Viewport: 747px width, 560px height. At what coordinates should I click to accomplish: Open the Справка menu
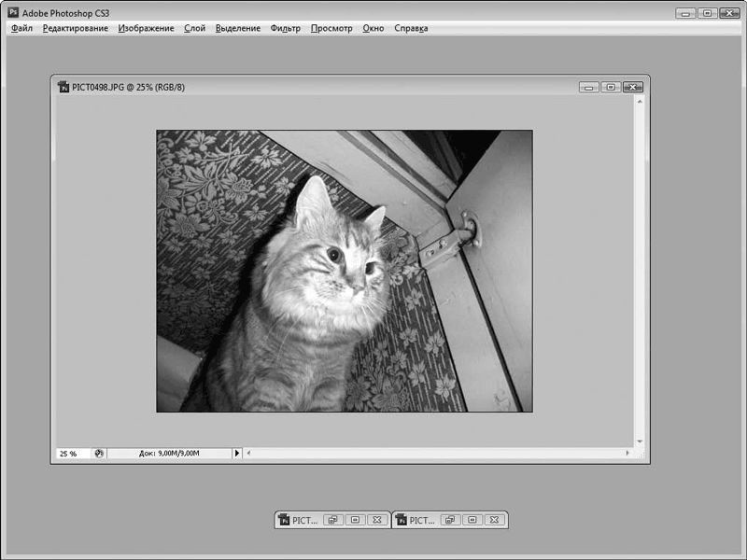[411, 29]
